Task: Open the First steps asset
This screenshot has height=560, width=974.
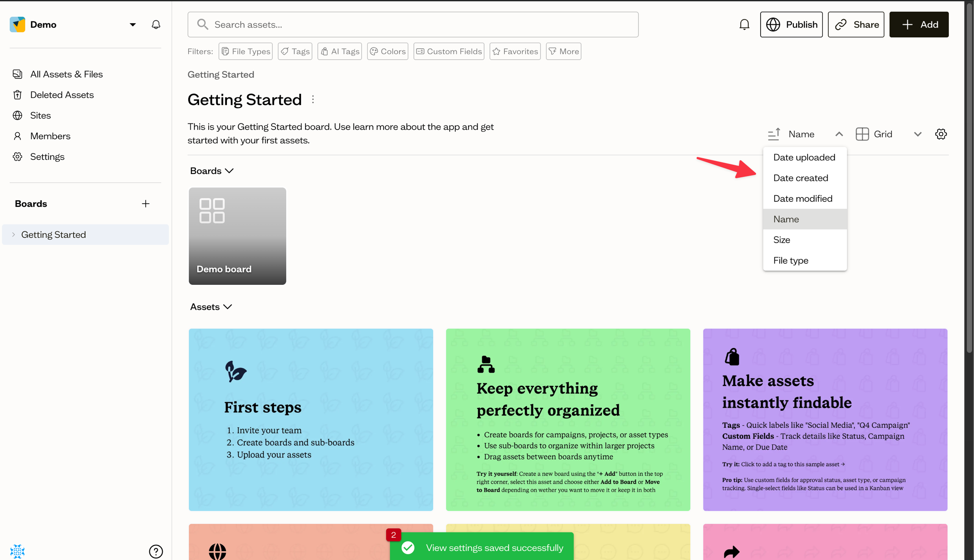Action: point(311,420)
